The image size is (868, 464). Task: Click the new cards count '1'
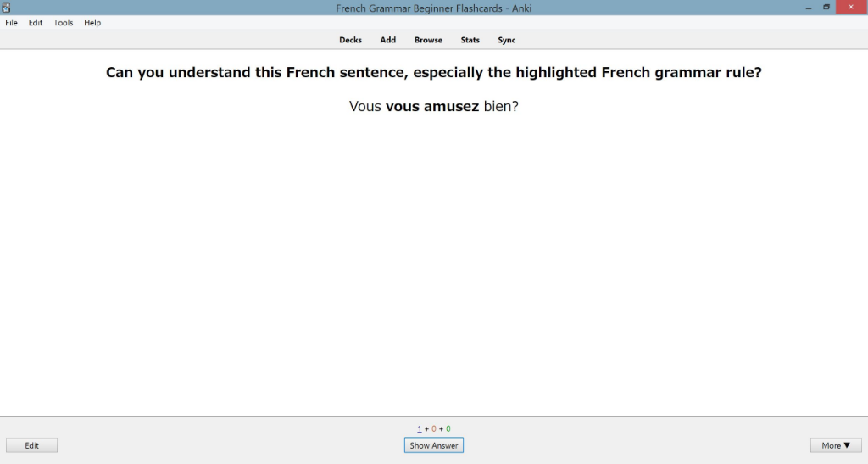(x=419, y=428)
